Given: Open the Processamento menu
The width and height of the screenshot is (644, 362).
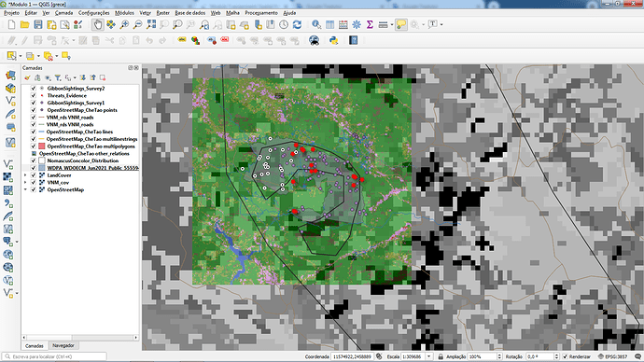Looking at the screenshot, I should click(x=261, y=13).
